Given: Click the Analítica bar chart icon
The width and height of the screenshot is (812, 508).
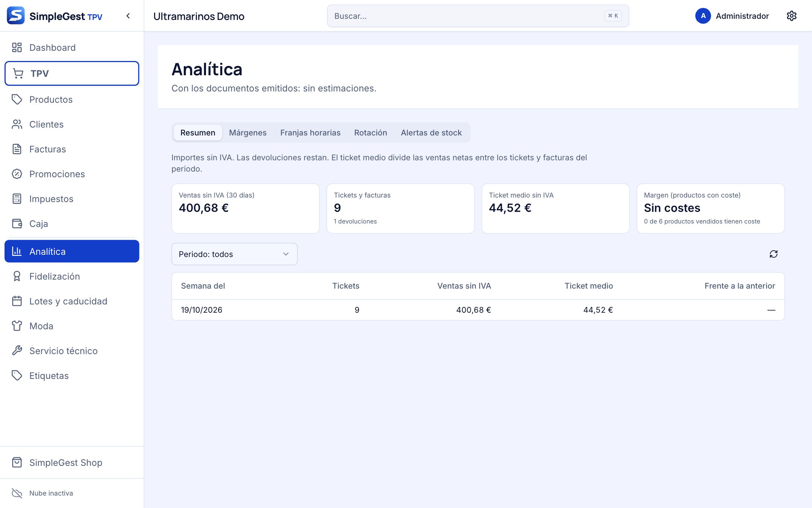Looking at the screenshot, I should [17, 251].
